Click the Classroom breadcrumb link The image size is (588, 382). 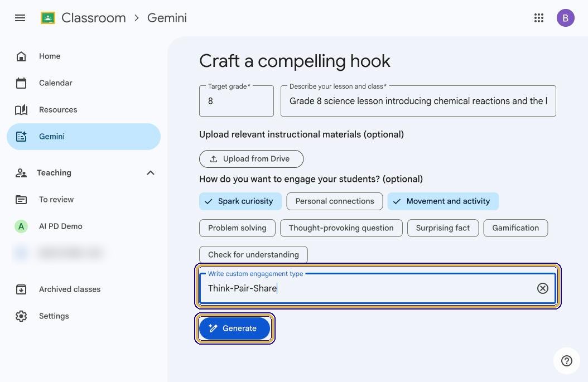coord(93,18)
